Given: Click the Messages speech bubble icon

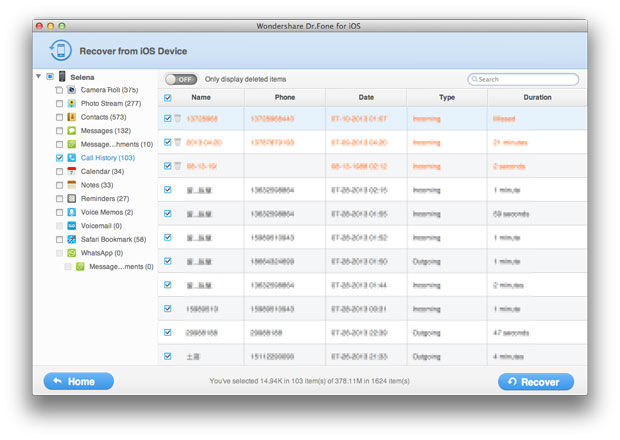Looking at the screenshot, I should pos(72,130).
